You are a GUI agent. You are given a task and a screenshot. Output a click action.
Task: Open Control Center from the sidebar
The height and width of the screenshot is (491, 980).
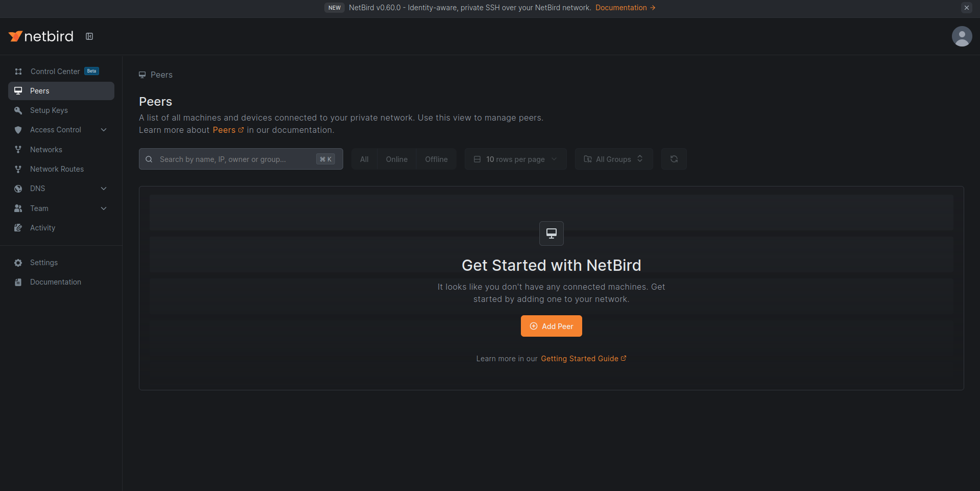55,72
